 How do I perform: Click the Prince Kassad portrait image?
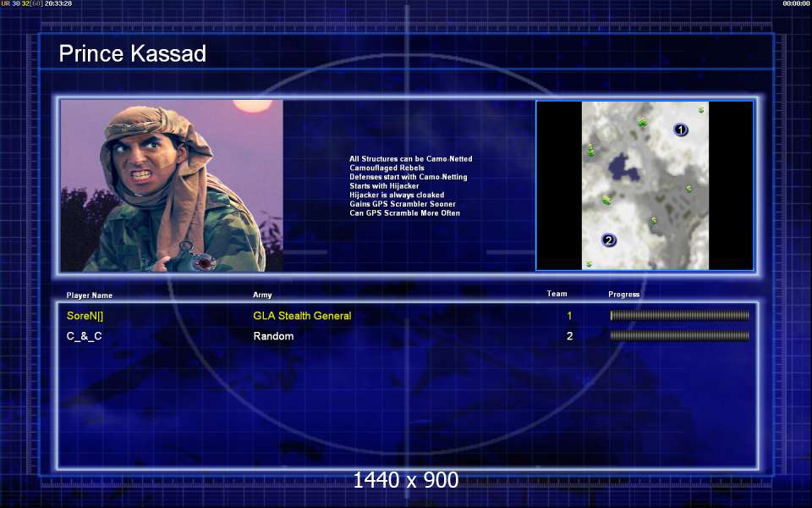[x=172, y=185]
